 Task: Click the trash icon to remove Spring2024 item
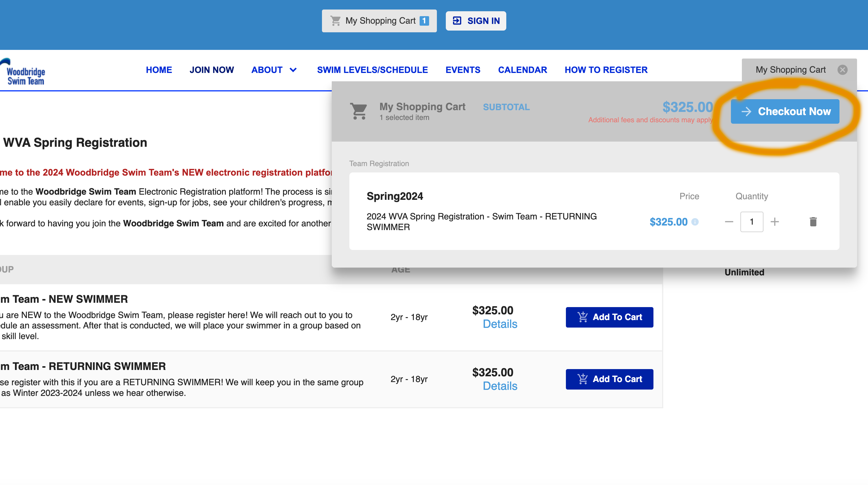click(813, 221)
